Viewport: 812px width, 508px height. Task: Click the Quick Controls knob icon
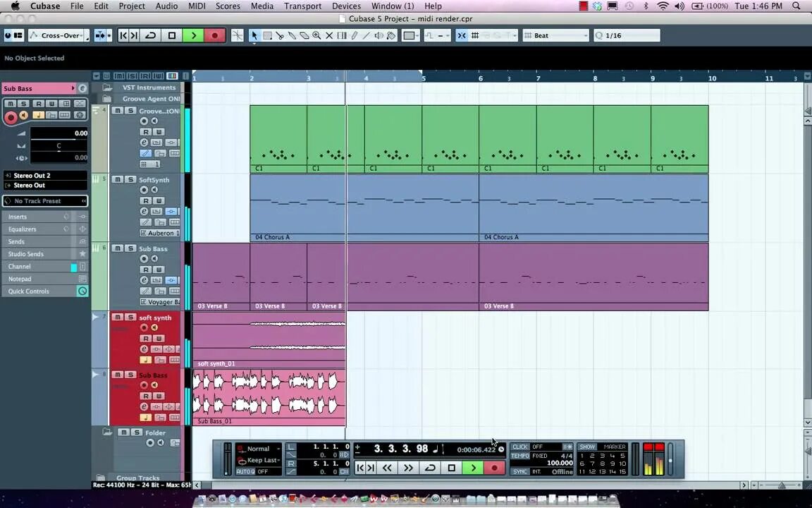click(x=82, y=291)
